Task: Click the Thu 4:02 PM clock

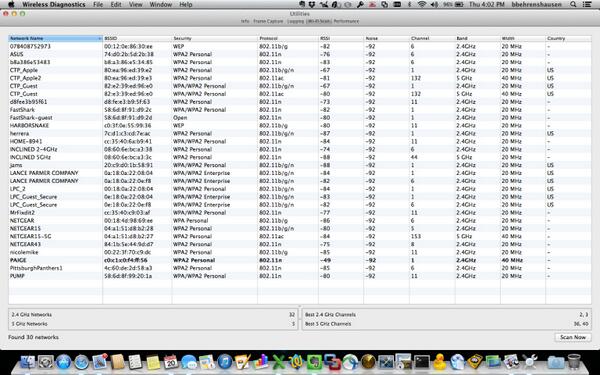Action: [487, 5]
